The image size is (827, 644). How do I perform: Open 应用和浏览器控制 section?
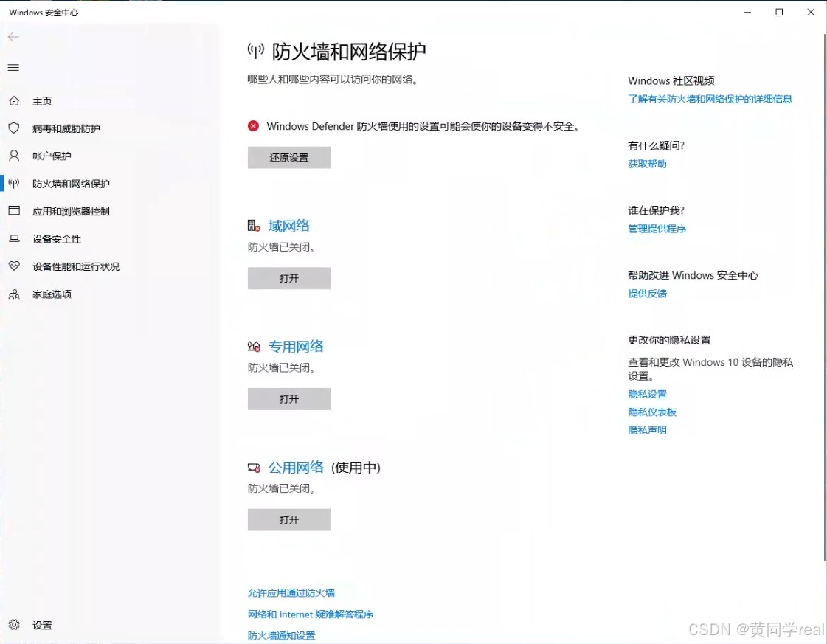[x=72, y=211]
